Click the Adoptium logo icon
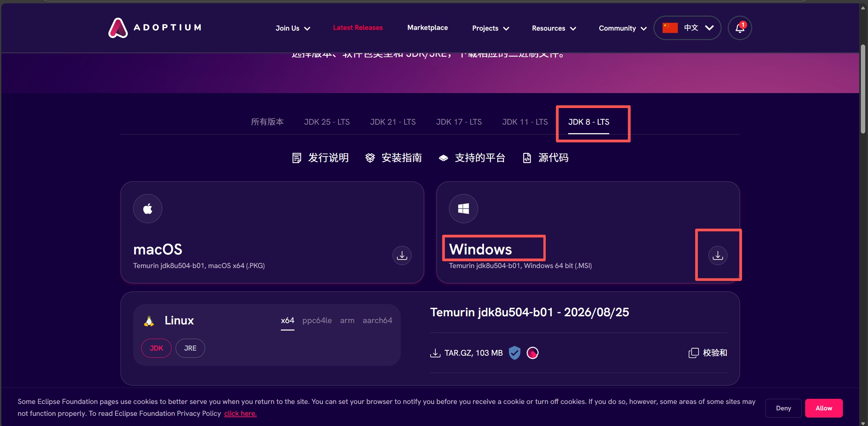Screen dimensions: 868x426 118,28
